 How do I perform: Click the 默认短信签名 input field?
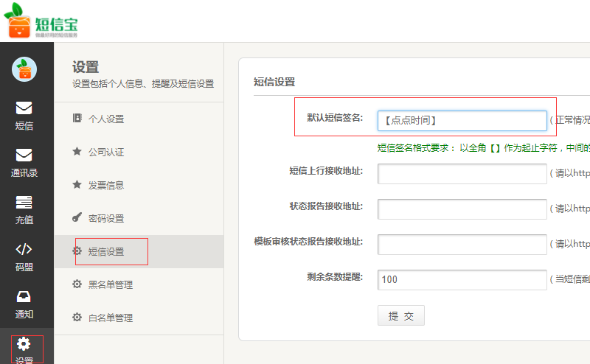coord(462,121)
